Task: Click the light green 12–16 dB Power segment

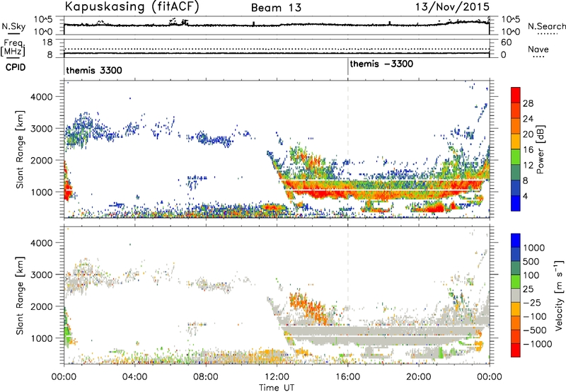Action: click(x=516, y=157)
